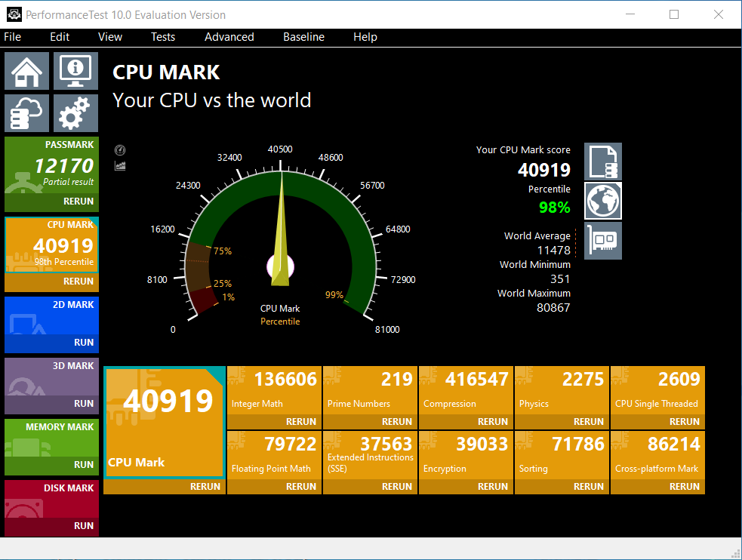
Task: Click the globe world comparison icon
Action: coord(603,201)
